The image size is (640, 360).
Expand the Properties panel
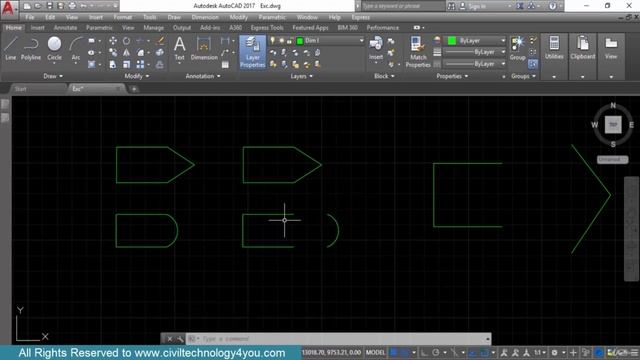pyautogui.click(x=452, y=76)
